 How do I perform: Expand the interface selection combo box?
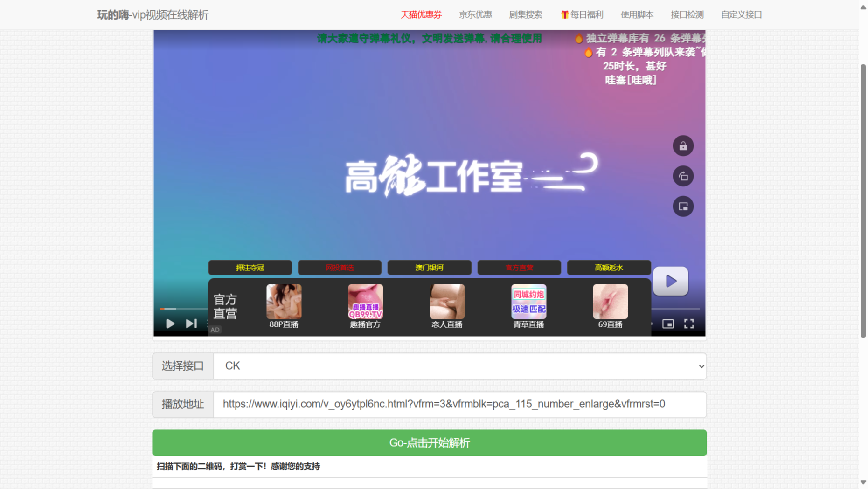(460, 366)
